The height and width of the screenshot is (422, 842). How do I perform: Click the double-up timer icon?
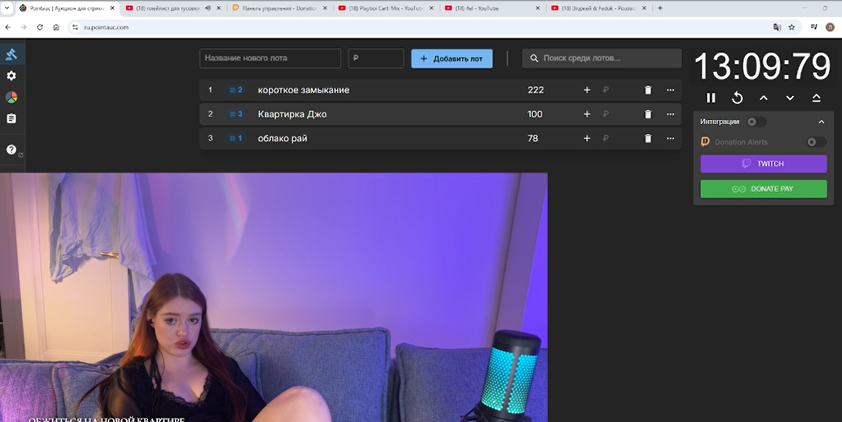[x=816, y=98]
